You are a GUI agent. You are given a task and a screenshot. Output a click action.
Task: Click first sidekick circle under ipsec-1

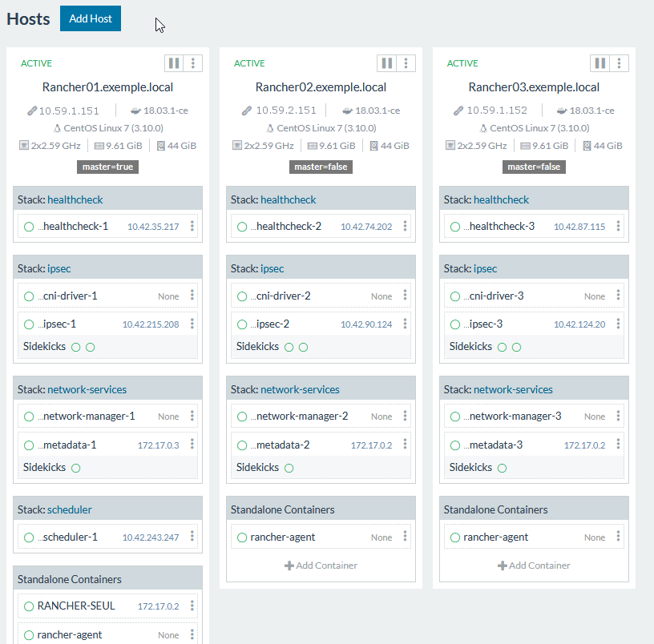point(75,347)
